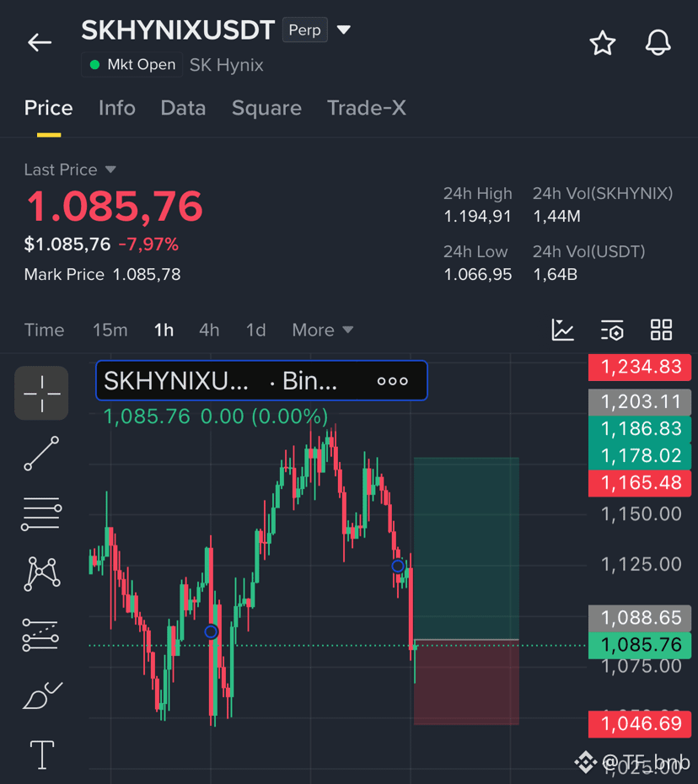Click the 1,085.76 current price label
The height and width of the screenshot is (784, 698).
(x=640, y=645)
